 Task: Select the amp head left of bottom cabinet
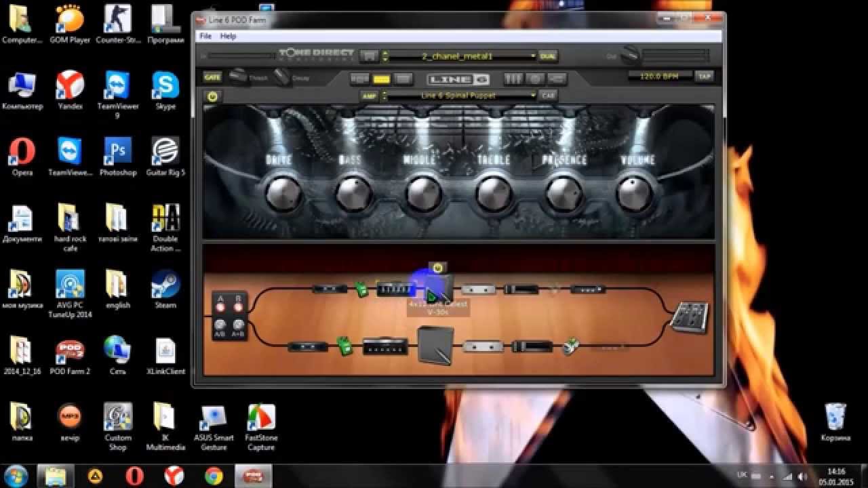pyautogui.click(x=385, y=346)
